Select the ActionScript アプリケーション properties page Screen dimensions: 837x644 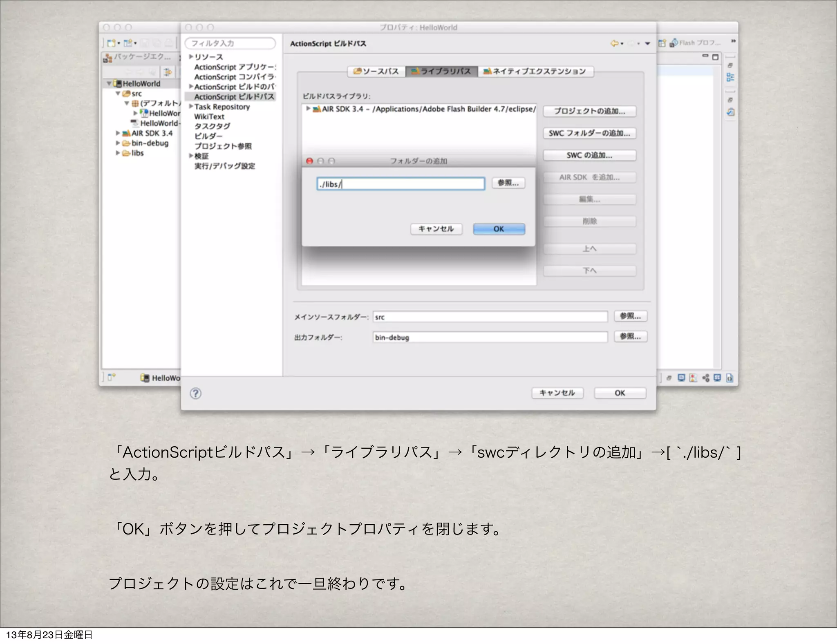[x=235, y=67]
